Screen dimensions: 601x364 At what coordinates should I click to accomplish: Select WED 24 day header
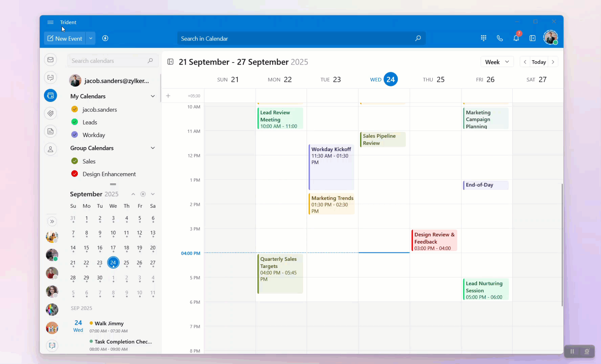(x=384, y=79)
